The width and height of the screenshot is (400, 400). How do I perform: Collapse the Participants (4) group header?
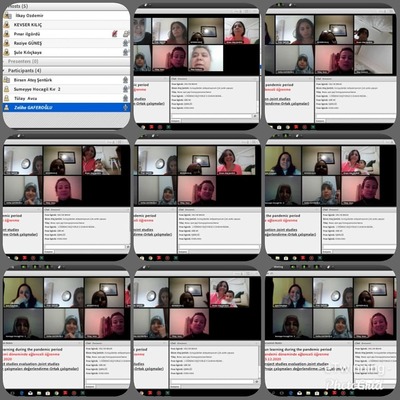coord(66,71)
